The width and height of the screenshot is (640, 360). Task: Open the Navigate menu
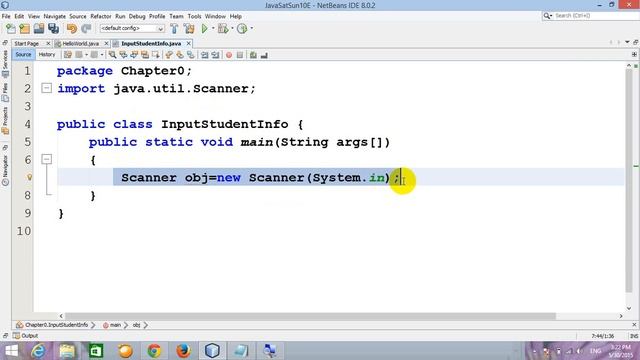[55, 16]
